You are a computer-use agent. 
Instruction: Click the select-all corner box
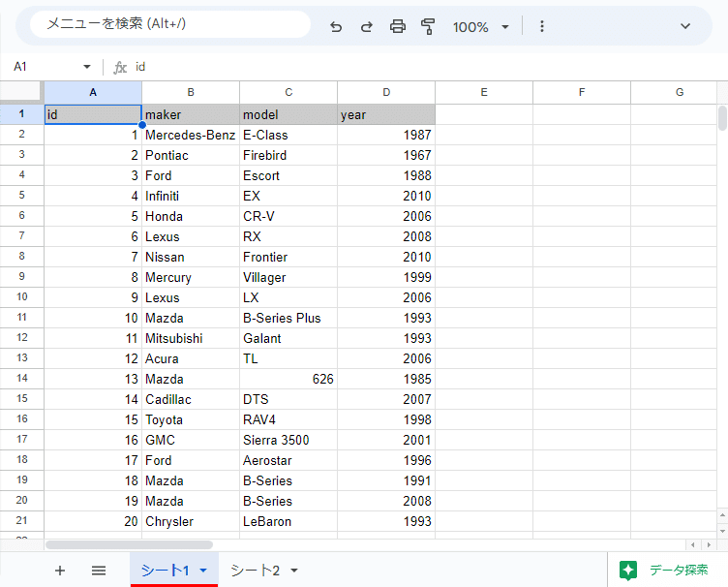(22, 92)
